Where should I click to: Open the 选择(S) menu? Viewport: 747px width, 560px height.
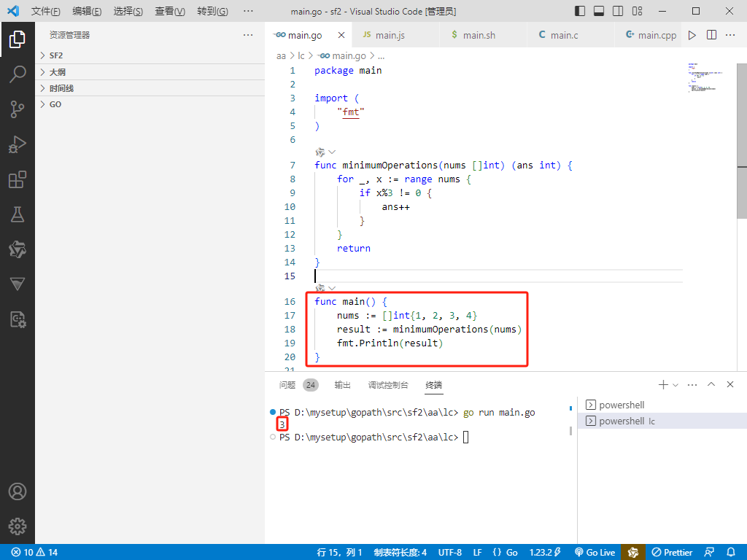click(x=128, y=11)
